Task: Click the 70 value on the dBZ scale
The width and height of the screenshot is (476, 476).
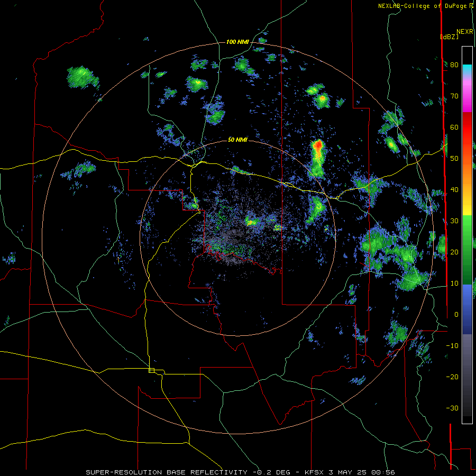Action: click(454, 96)
